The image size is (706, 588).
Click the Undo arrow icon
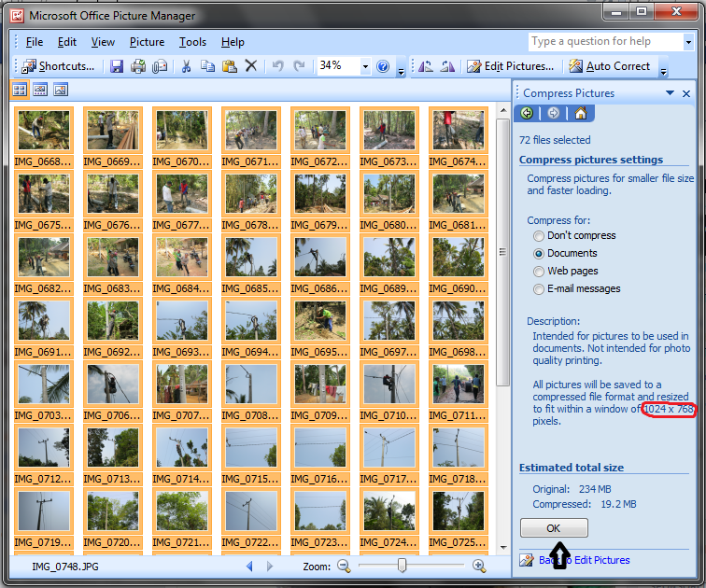point(277,66)
